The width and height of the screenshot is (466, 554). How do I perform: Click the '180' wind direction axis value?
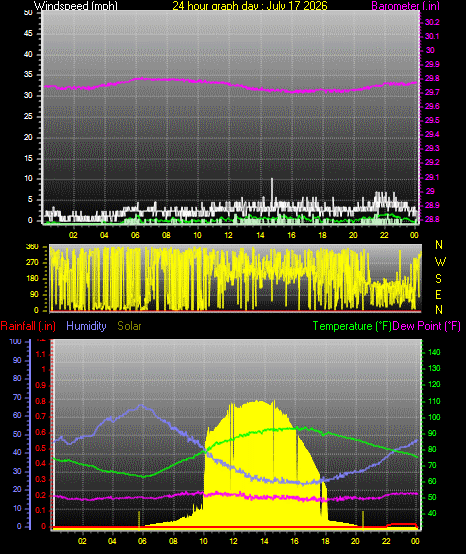coord(32,278)
